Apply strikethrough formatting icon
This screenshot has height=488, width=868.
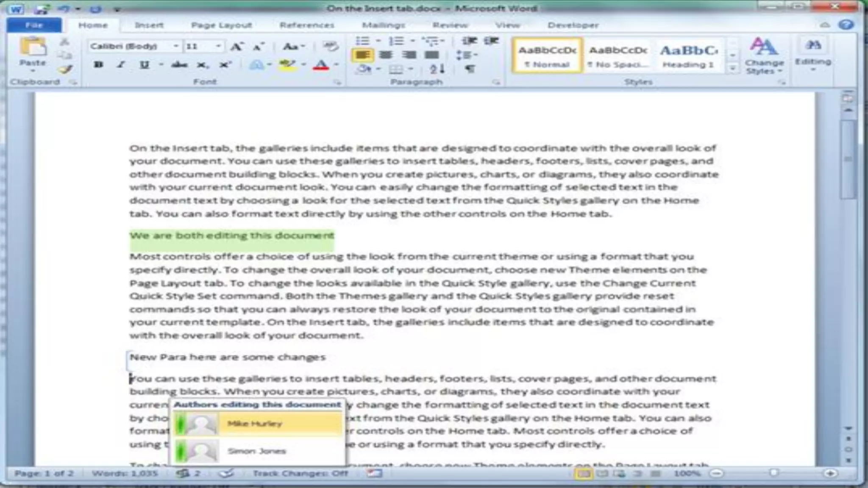coord(179,65)
